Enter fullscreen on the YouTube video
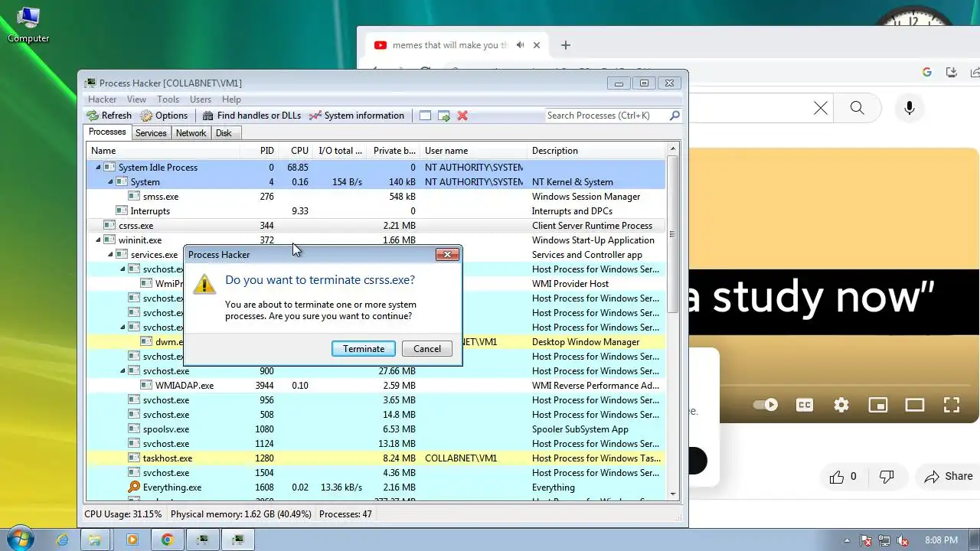 (952, 405)
